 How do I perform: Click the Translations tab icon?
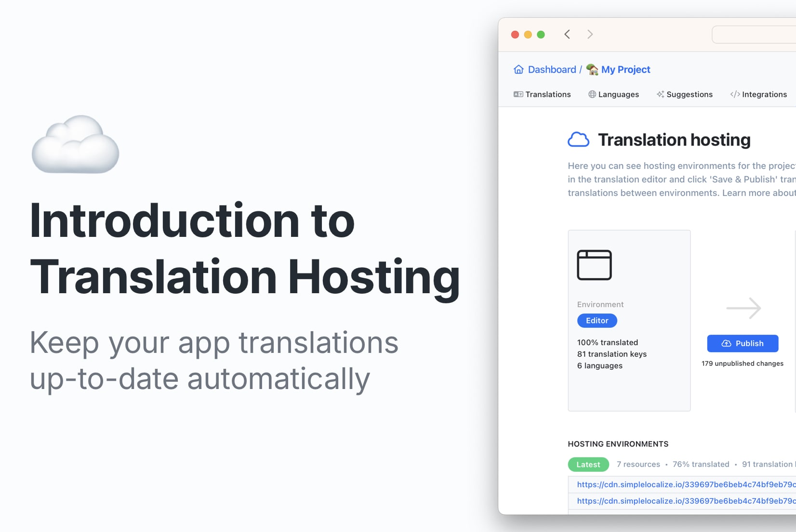click(x=518, y=94)
